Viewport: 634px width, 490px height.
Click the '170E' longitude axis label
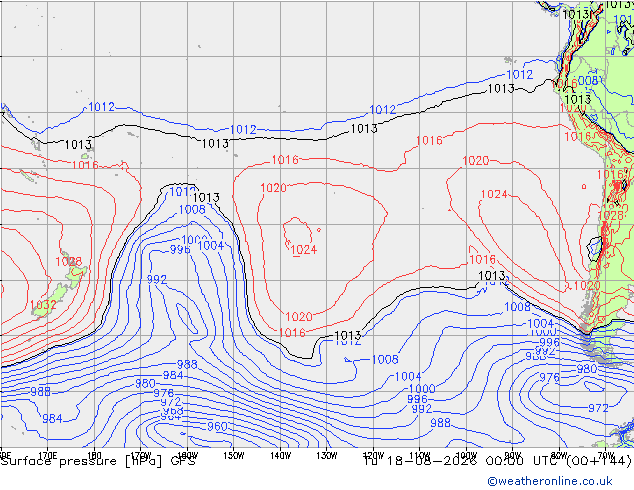click(47, 456)
